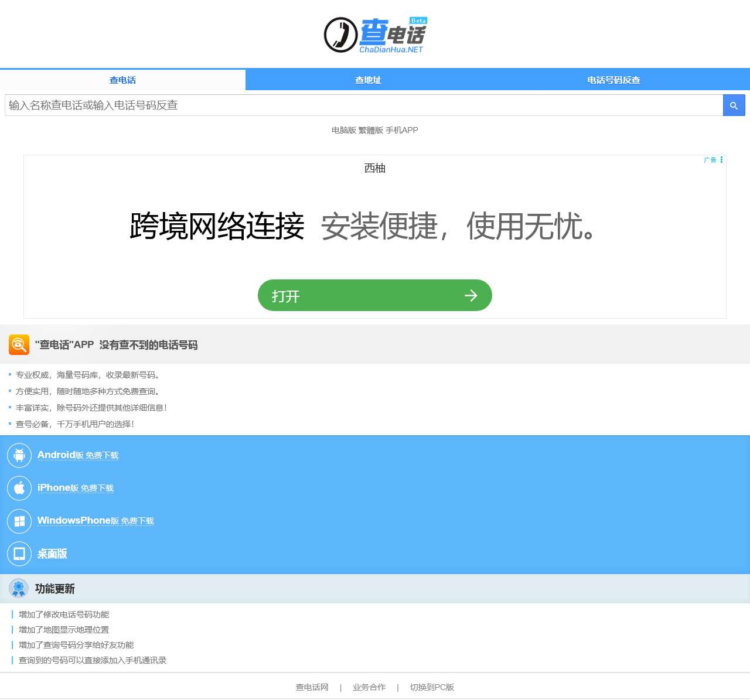The image size is (750, 700).
Task: Click the 繁體版 link
Action: click(x=370, y=130)
